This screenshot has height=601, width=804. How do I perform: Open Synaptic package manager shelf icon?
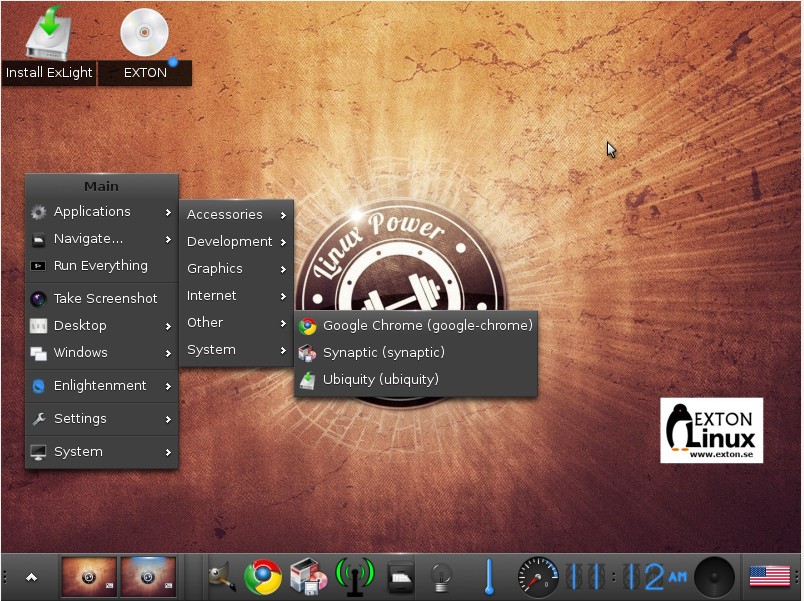coord(308,577)
